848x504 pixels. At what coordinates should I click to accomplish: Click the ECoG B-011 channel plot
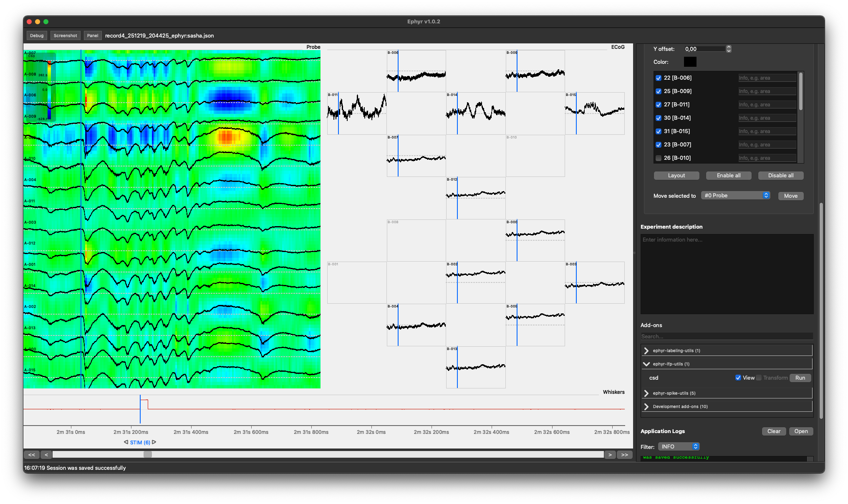357,113
